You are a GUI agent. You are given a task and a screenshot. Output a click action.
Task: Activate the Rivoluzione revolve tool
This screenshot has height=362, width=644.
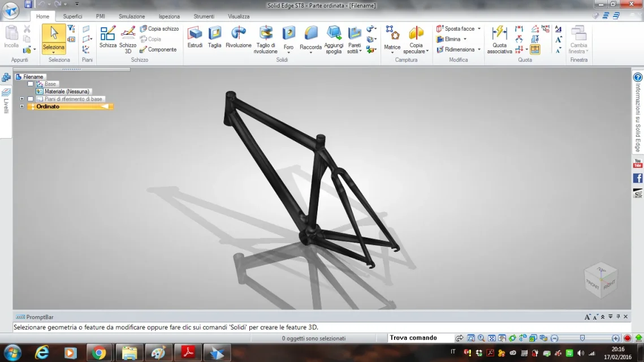point(239,37)
